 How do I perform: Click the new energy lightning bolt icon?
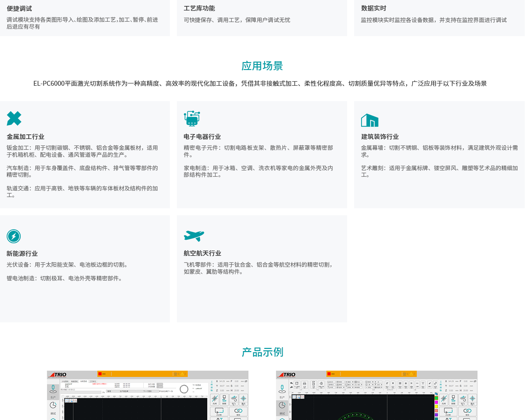[14, 236]
